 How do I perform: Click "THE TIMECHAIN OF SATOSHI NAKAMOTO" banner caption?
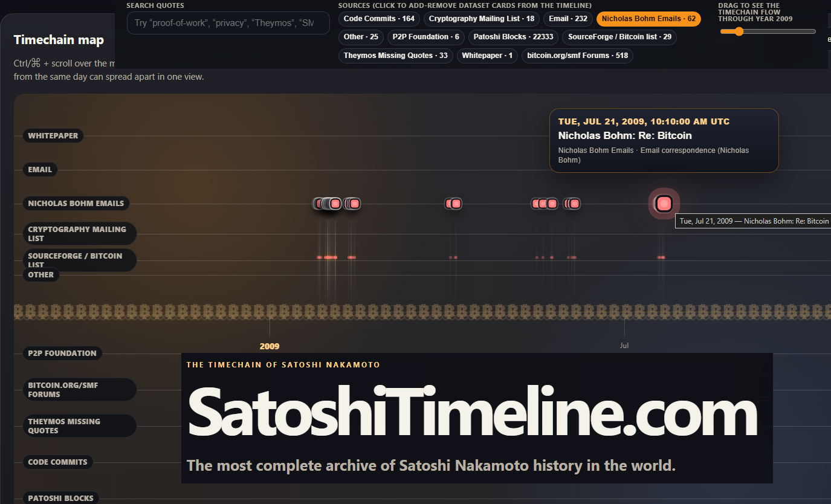283,365
